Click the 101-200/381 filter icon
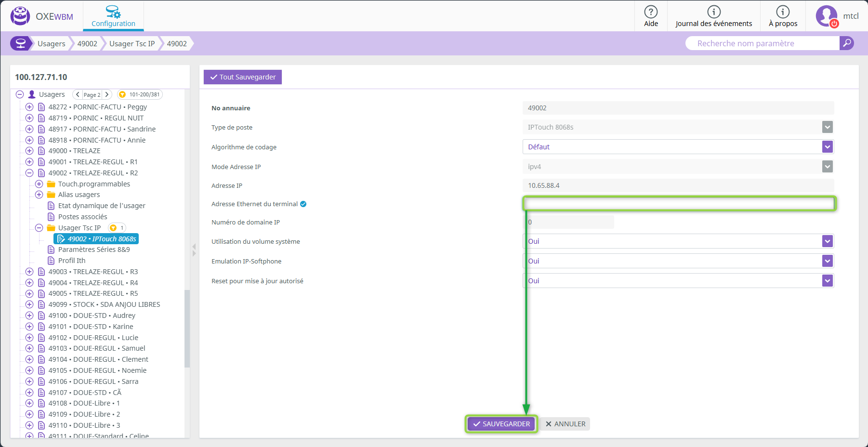The width and height of the screenshot is (868, 447). pyautogui.click(x=122, y=94)
